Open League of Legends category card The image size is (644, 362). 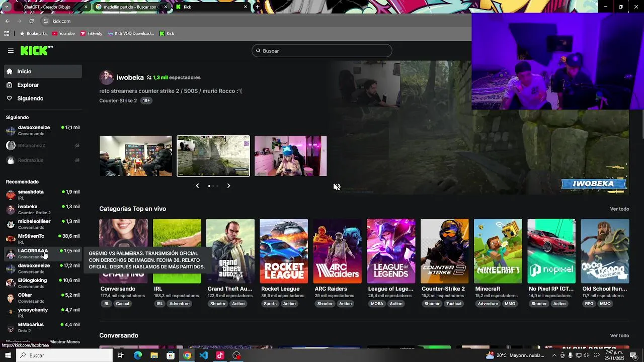[391, 251]
